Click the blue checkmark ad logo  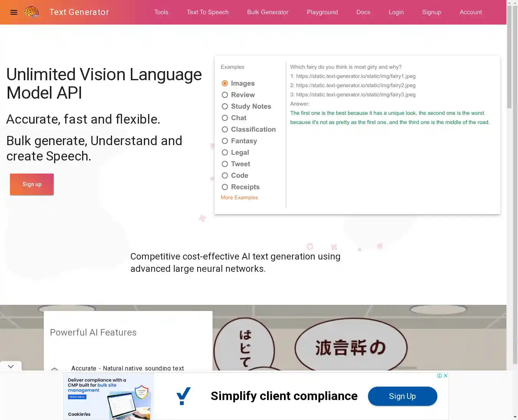[x=183, y=396]
